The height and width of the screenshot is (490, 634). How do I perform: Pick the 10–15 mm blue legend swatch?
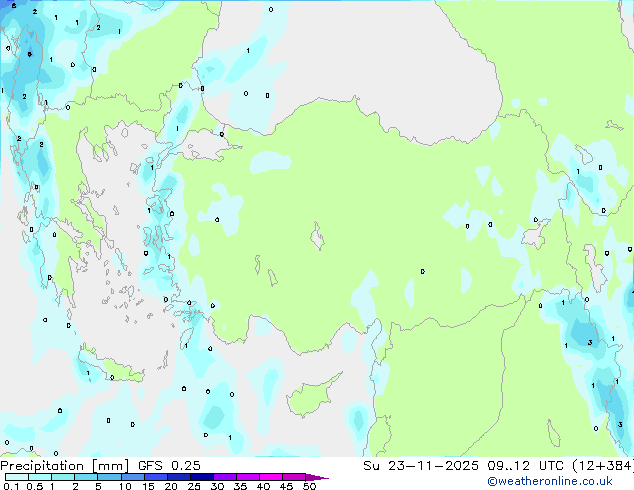click(x=133, y=477)
